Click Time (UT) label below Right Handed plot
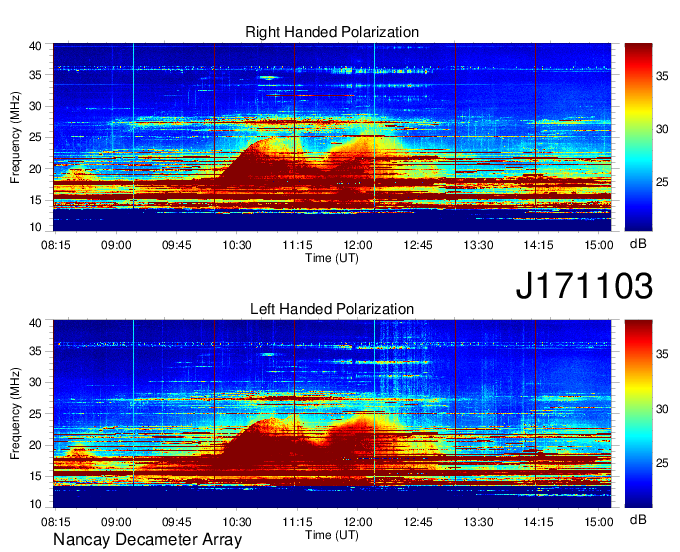The width and height of the screenshot is (680, 552). point(332,258)
